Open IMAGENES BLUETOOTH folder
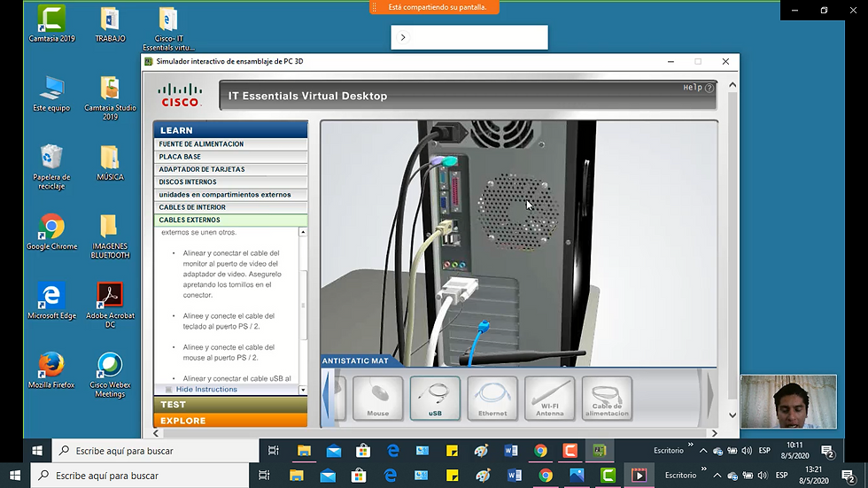Viewport: 868px width, 488px height. [x=110, y=236]
